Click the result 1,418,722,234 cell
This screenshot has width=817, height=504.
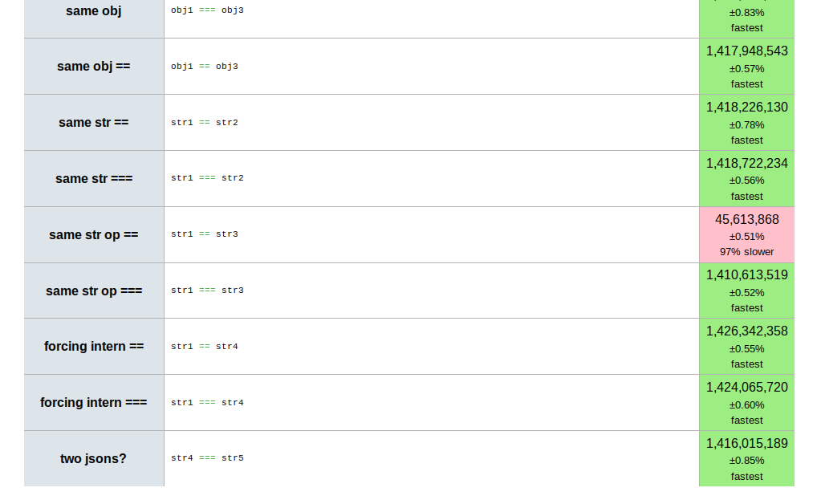pyautogui.click(x=746, y=179)
